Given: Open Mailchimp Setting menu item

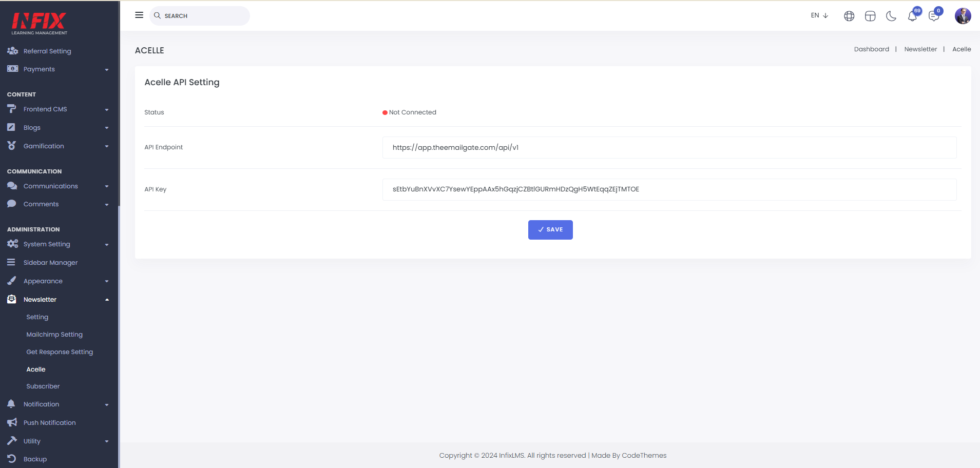Looking at the screenshot, I should [x=54, y=335].
